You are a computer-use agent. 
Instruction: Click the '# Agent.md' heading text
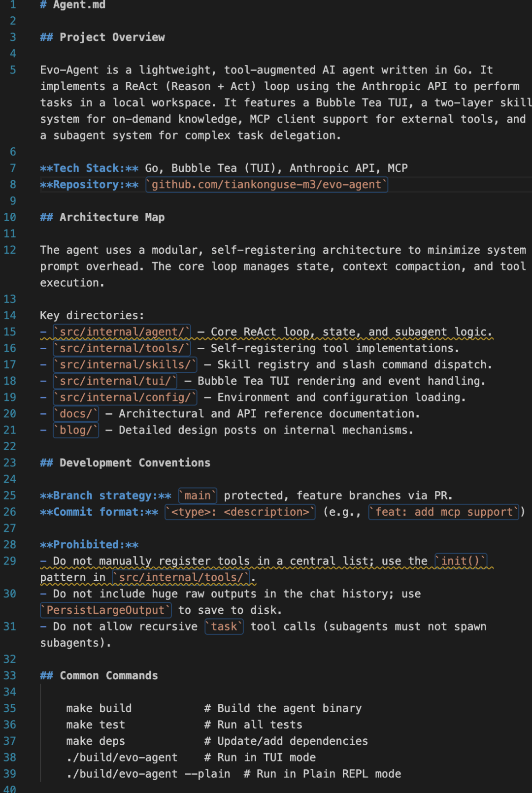[x=72, y=5]
